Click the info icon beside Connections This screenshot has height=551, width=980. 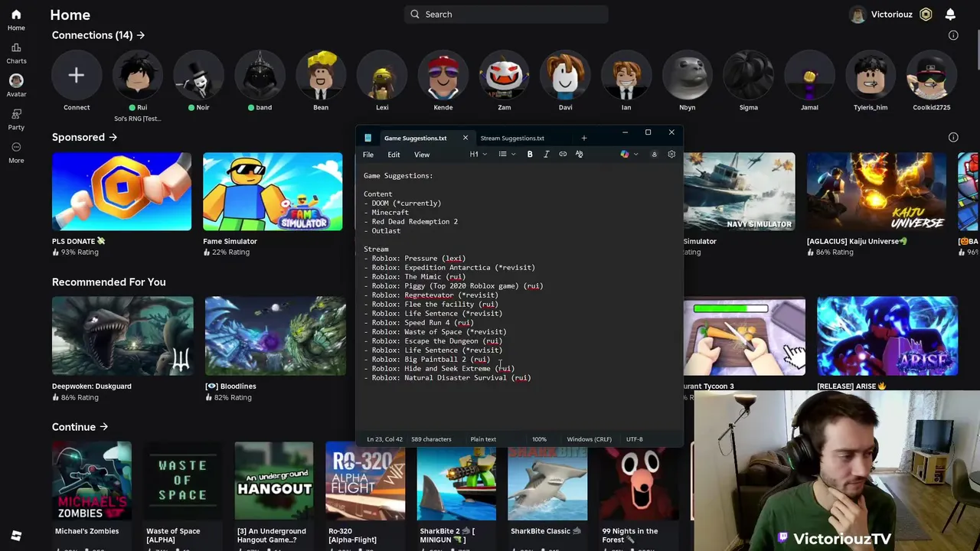953,35
